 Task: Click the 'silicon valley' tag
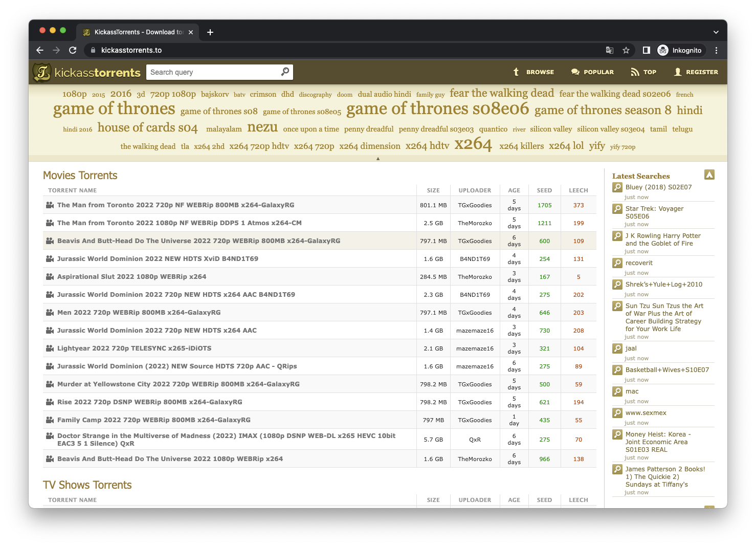(551, 129)
